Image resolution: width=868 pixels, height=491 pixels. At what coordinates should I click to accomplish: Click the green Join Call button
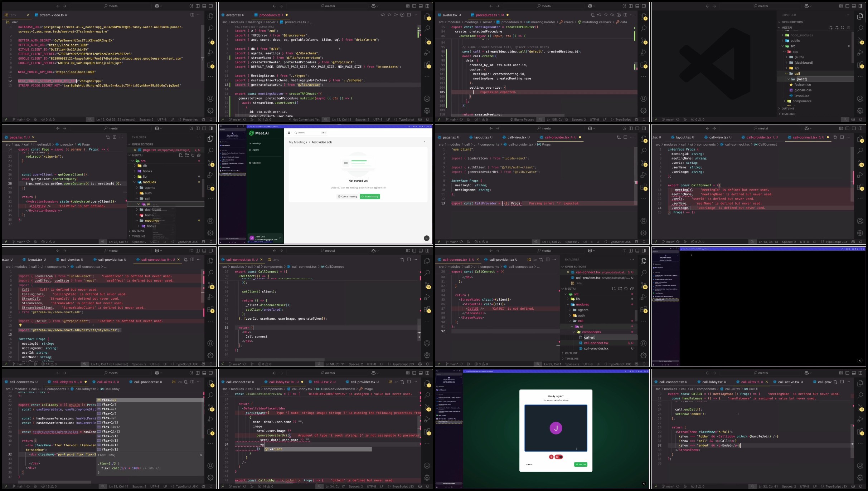[x=581, y=465]
